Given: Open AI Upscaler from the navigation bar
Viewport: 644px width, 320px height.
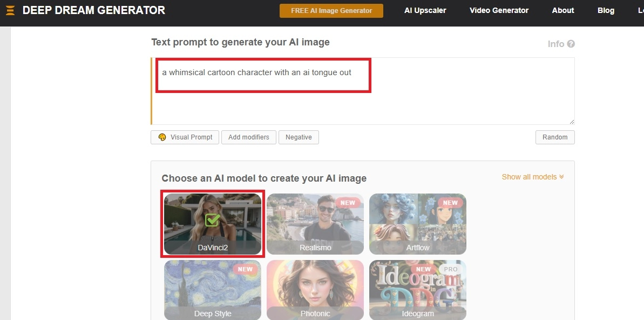Looking at the screenshot, I should (425, 11).
